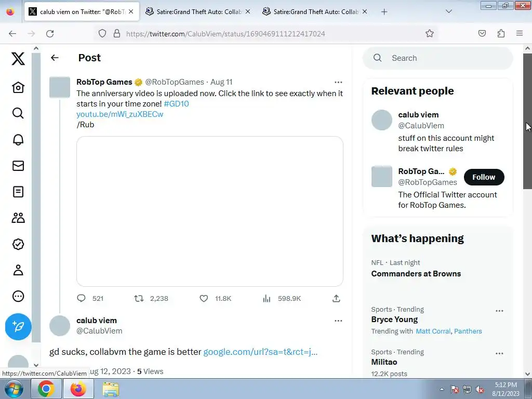Open Communities icon in the sidebar
532x399 pixels.
point(18,218)
